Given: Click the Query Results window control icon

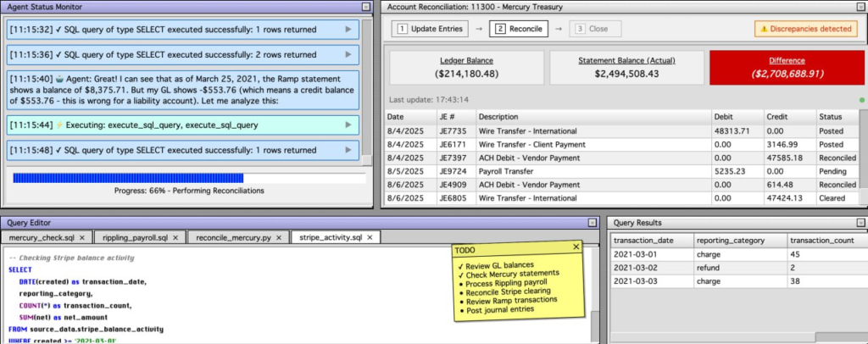Looking at the screenshot, I should [x=860, y=222].
